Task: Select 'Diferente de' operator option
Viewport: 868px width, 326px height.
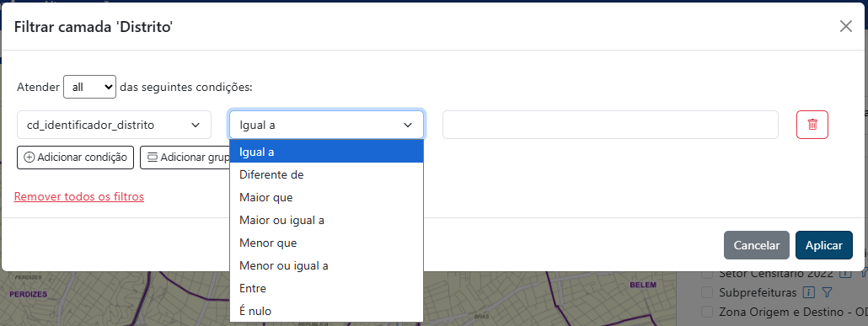Action: click(327, 174)
